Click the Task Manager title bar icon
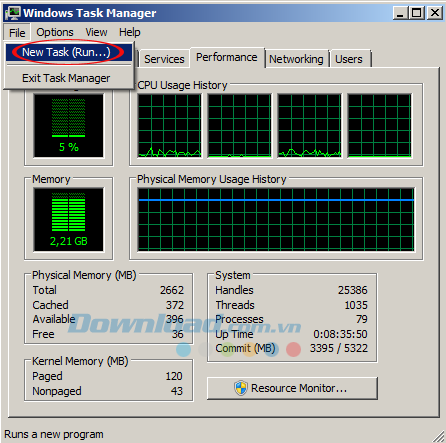The height and width of the screenshot is (443, 446). coord(13,13)
